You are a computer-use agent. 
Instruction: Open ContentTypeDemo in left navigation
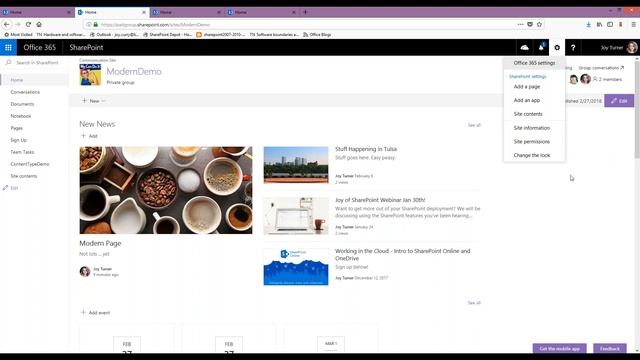click(x=30, y=164)
